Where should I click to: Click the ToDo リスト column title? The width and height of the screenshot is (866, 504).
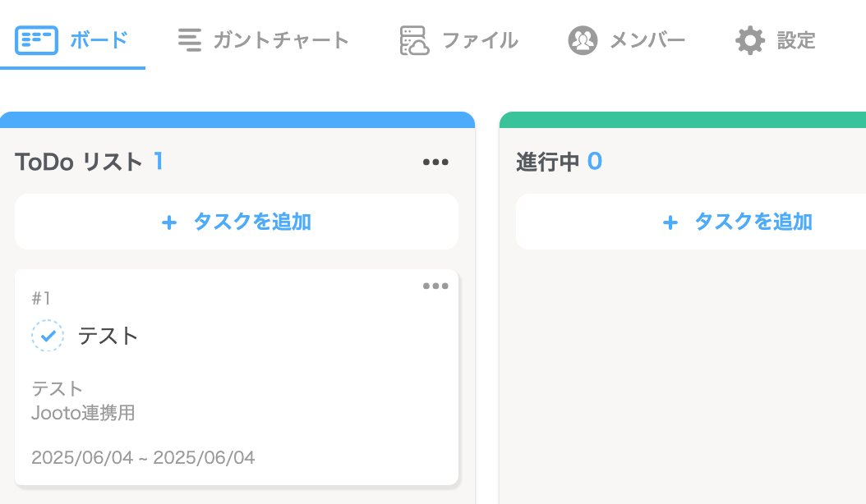[79, 162]
